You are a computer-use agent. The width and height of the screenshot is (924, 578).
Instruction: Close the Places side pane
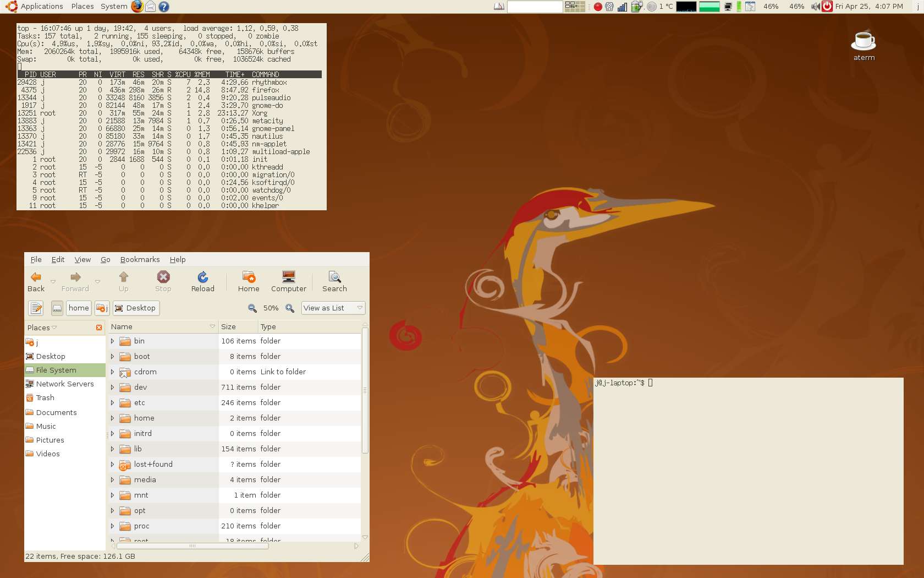click(x=99, y=328)
